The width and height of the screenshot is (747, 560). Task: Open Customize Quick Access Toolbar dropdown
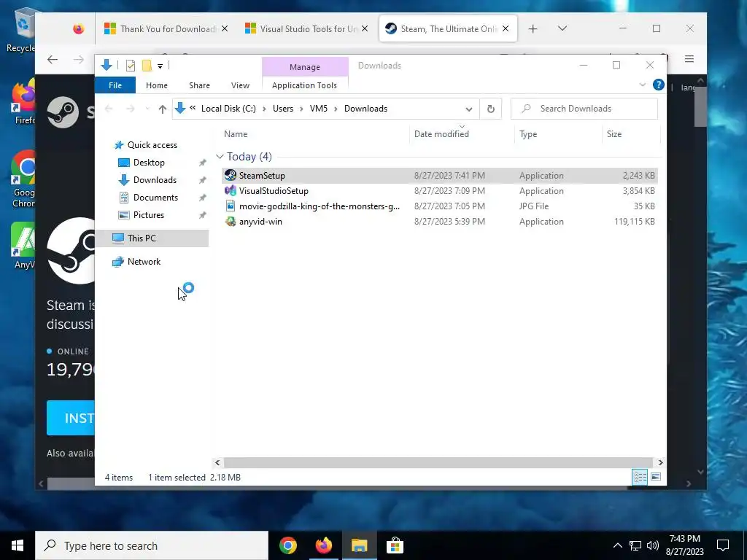[x=160, y=66]
